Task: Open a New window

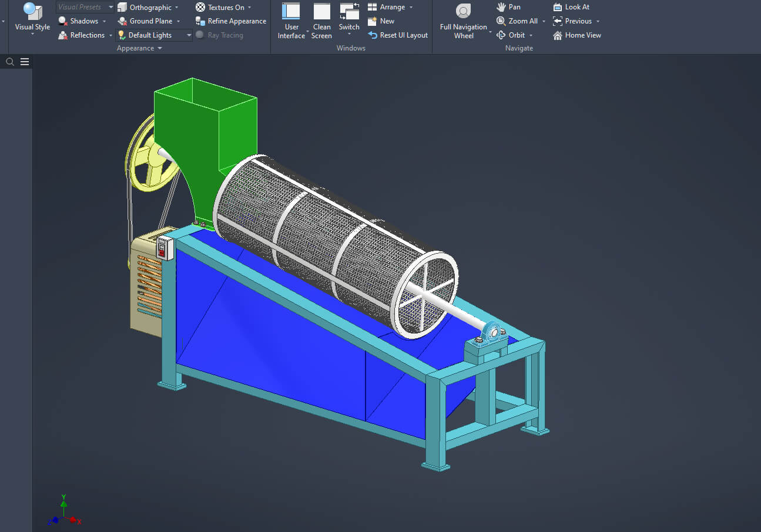Action: (381, 21)
